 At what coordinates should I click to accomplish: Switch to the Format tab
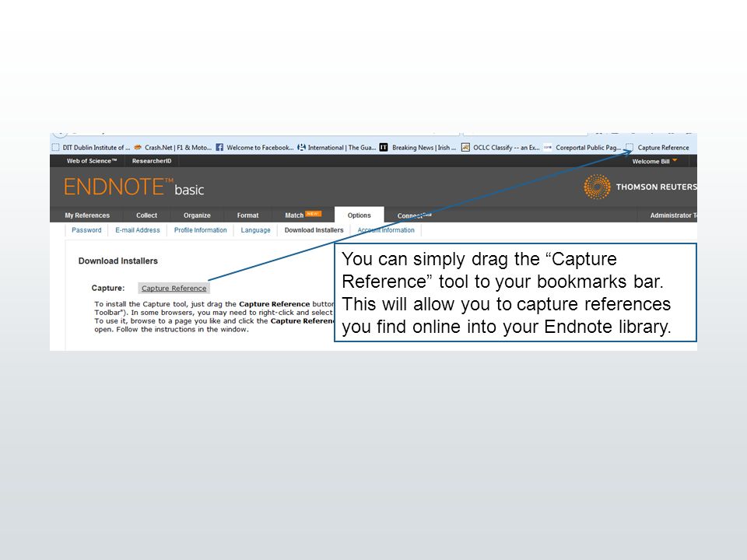(247, 215)
